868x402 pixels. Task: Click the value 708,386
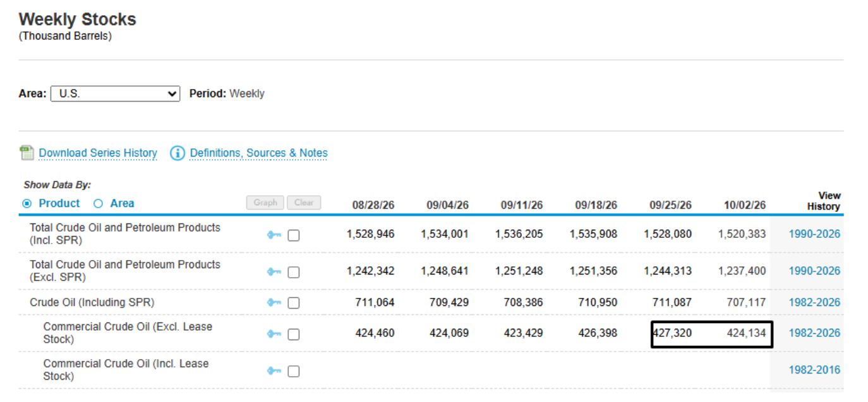tap(523, 302)
